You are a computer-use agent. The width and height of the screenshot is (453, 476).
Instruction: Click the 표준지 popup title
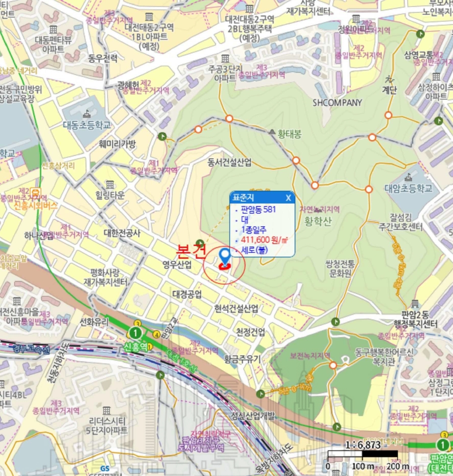tap(243, 198)
